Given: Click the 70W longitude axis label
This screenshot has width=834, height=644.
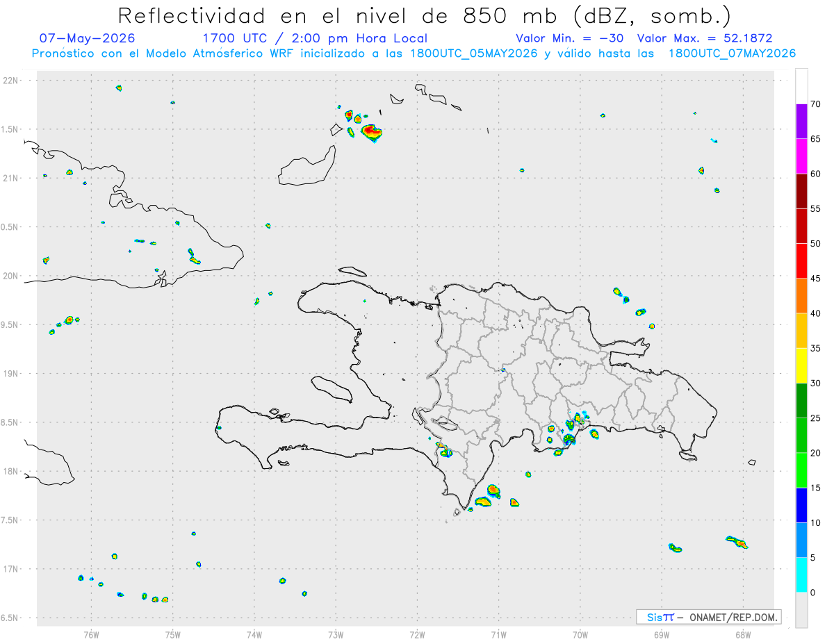Looking at the screenshot, I should (580, 634).
